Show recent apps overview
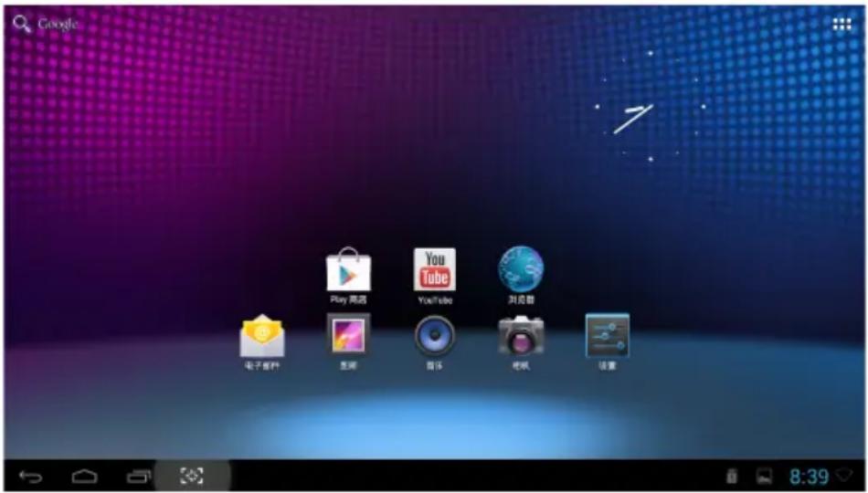The height and width of the screenshot is (493, 868). 138,476
